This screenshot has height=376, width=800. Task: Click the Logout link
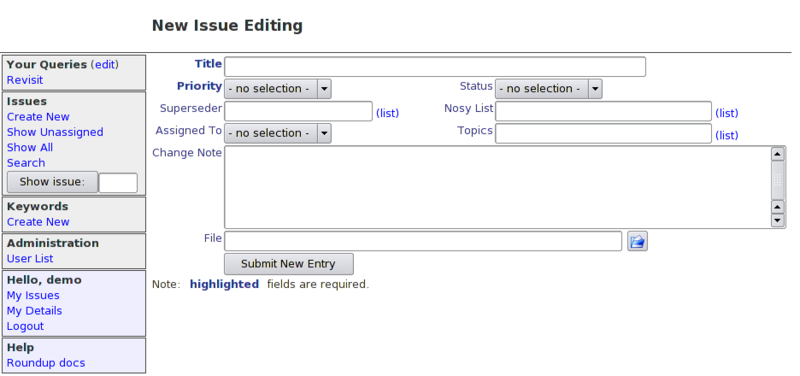(x=26, y=327)
